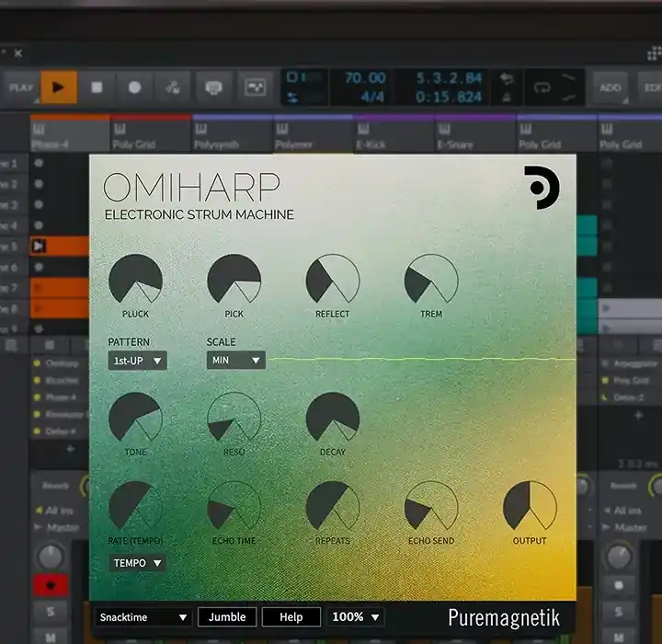Click the 4/4 time signature field

pos(372,98)
